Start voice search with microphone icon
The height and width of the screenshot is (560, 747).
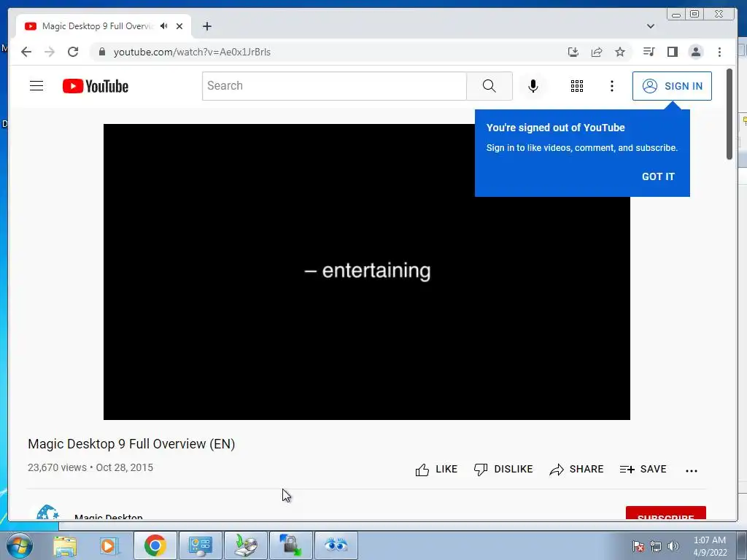tap(533, 86)
